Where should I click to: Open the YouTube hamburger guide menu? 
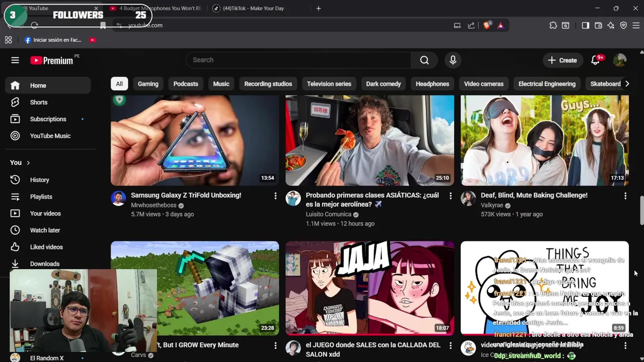tap(15, 60)
